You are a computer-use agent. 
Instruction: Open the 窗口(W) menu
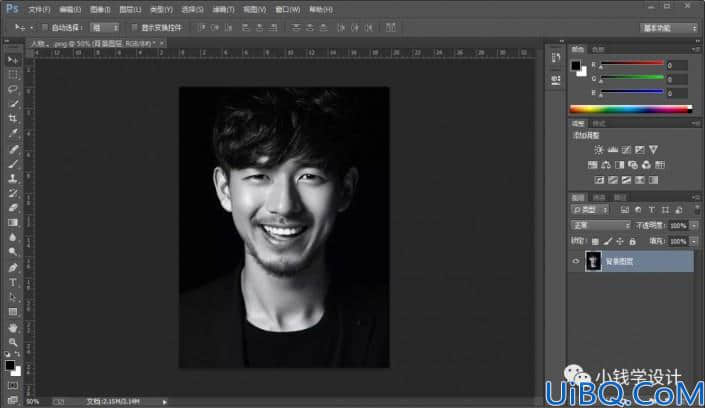288,9
